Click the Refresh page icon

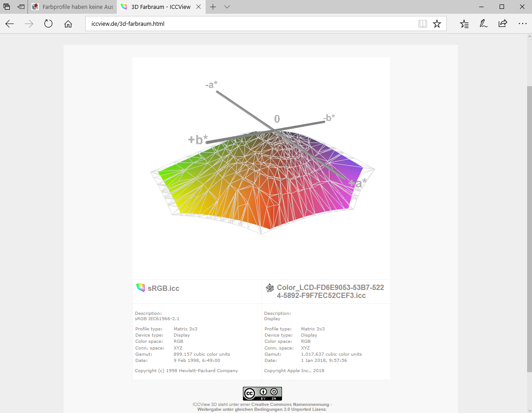click(48, 24)
